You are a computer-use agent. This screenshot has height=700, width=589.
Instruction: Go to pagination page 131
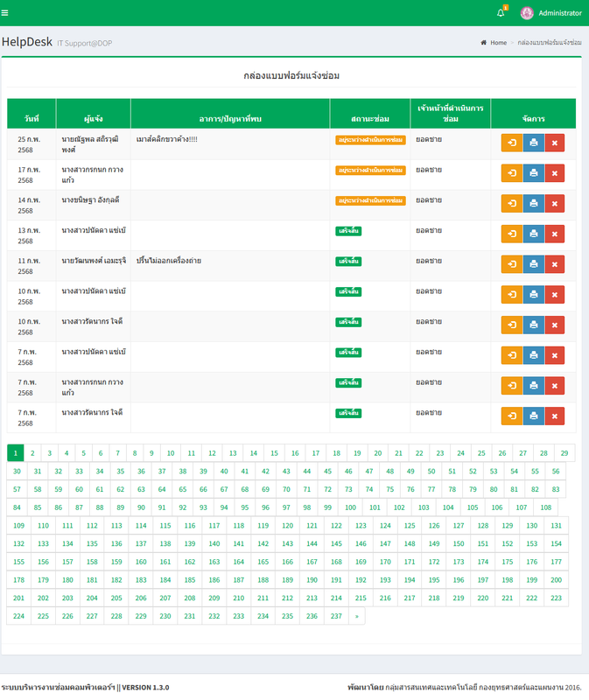[x=556, y=526]
